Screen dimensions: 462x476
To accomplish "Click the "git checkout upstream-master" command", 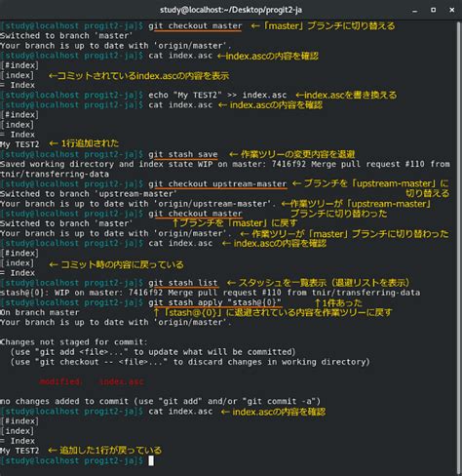I will click(x=217, y=184).
